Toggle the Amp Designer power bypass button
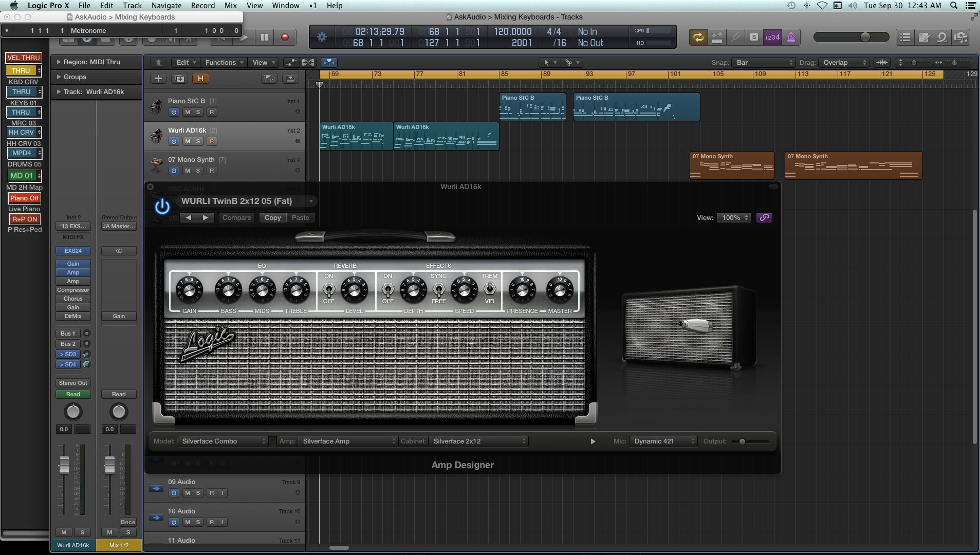The height and width of the screenshot is (555, 980). click(x=162, y=207)
